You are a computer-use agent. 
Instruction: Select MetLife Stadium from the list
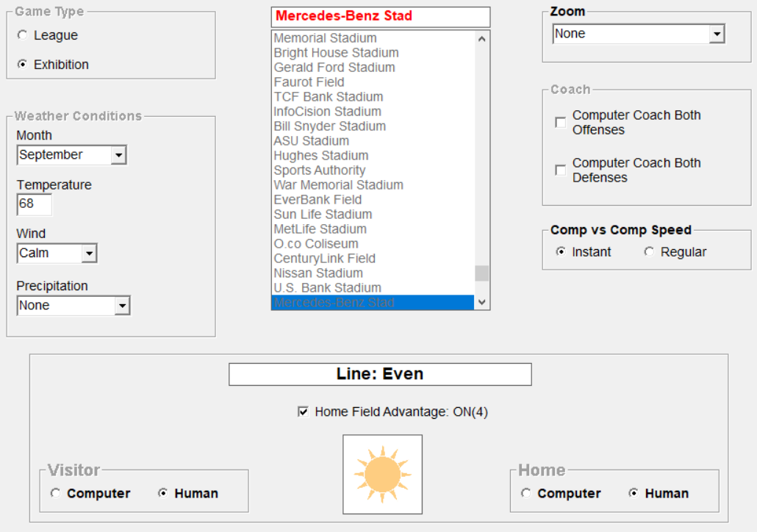pos(320,229)
